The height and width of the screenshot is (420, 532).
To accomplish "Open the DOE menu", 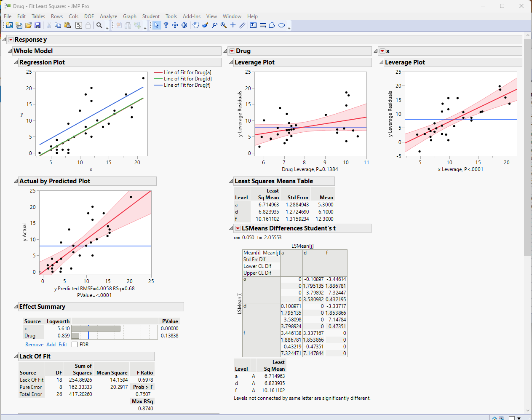I will [89, 16].
